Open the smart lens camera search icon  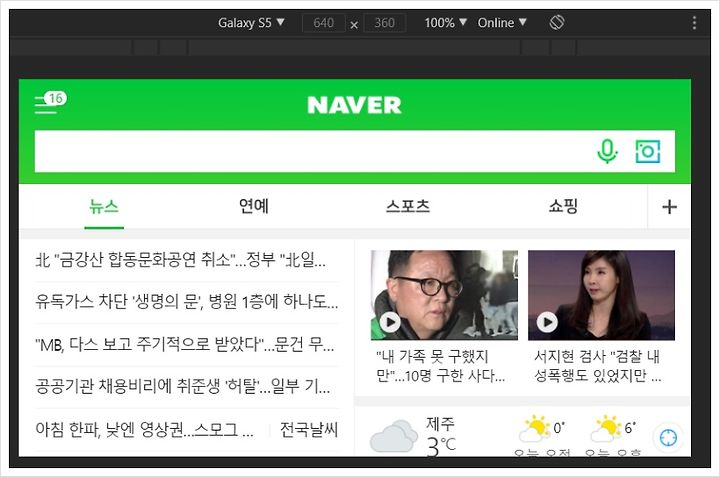click(647, 151)
